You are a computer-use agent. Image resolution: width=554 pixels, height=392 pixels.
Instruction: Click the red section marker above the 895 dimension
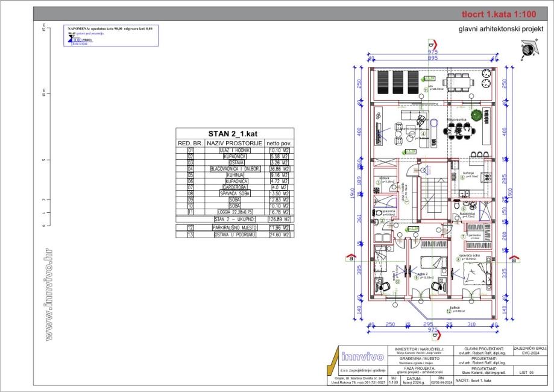click(433, 45)
